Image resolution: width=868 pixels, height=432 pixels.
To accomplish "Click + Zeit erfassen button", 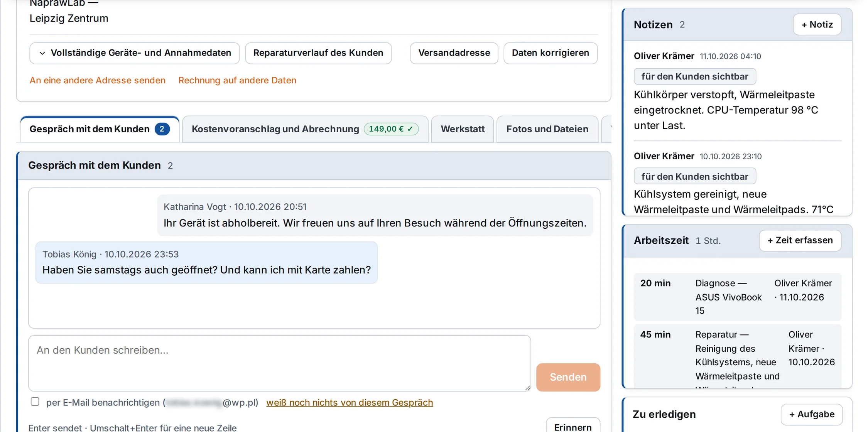I will pyautogui.click(x=800, y=240).
